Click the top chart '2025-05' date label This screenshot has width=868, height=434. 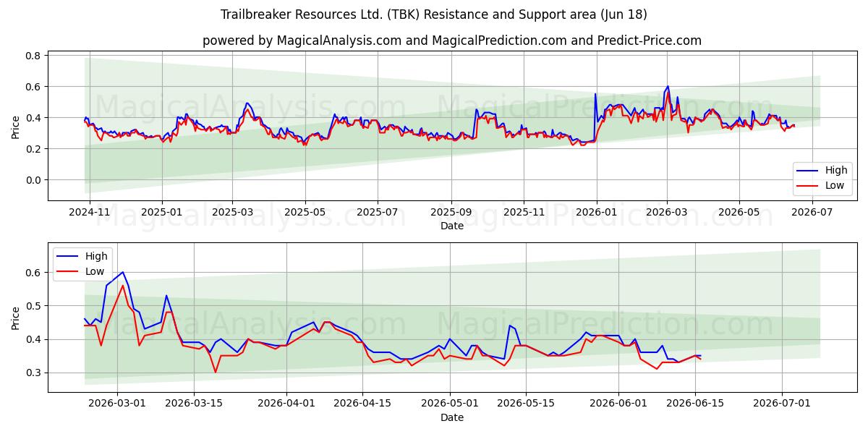[x=305, y=213]
